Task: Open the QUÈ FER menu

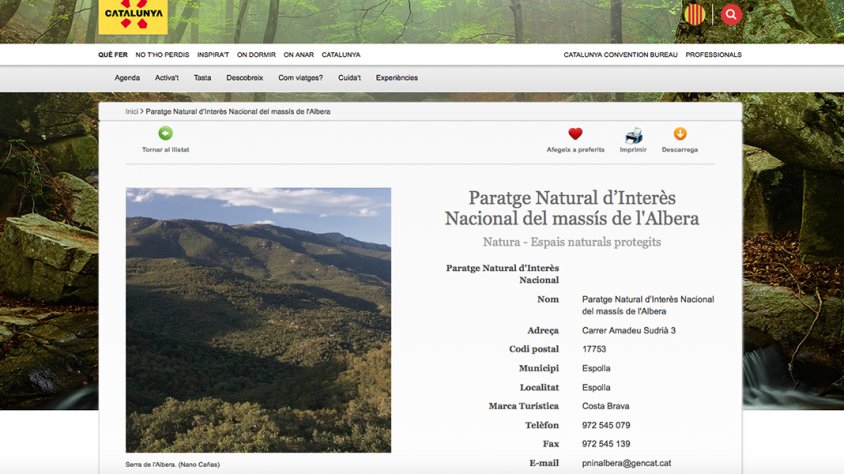Action: pos(112,55)
